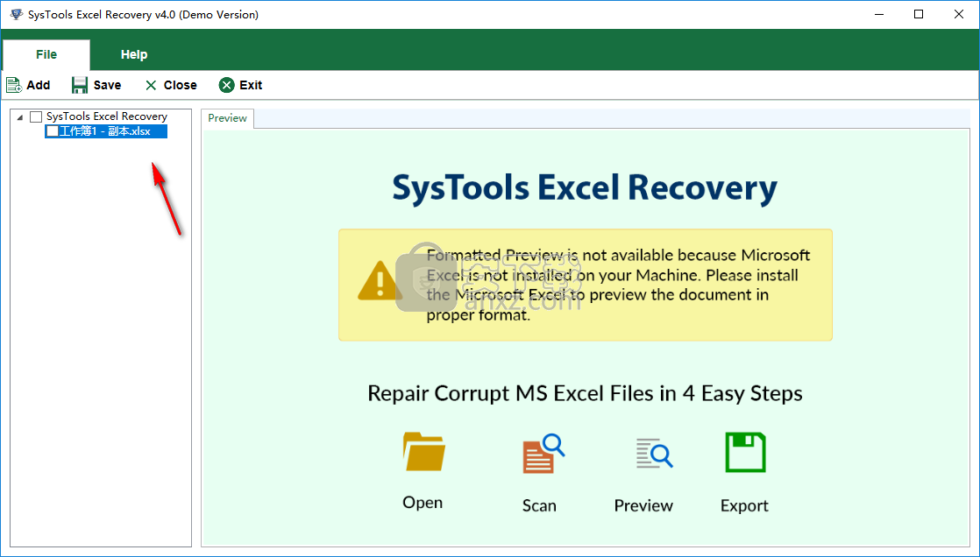Click the Preview document magnifier icon
This screenshot has width=980, height=557.
655,454
